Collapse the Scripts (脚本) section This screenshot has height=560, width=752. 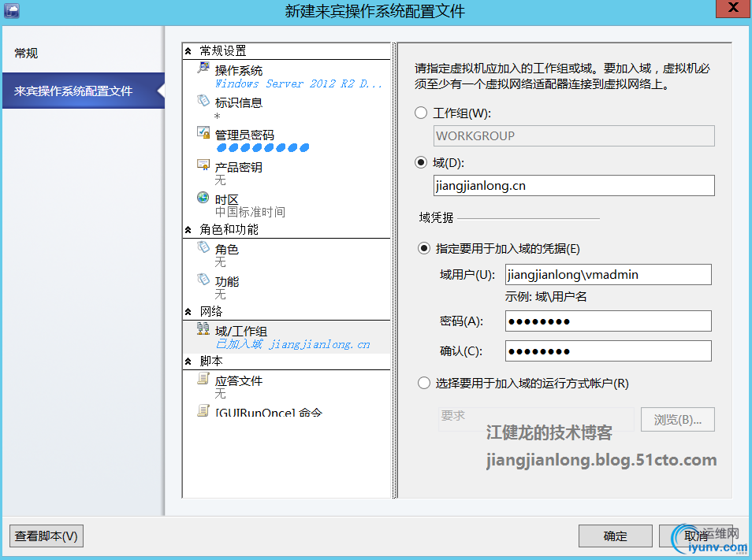pos(188,362)
